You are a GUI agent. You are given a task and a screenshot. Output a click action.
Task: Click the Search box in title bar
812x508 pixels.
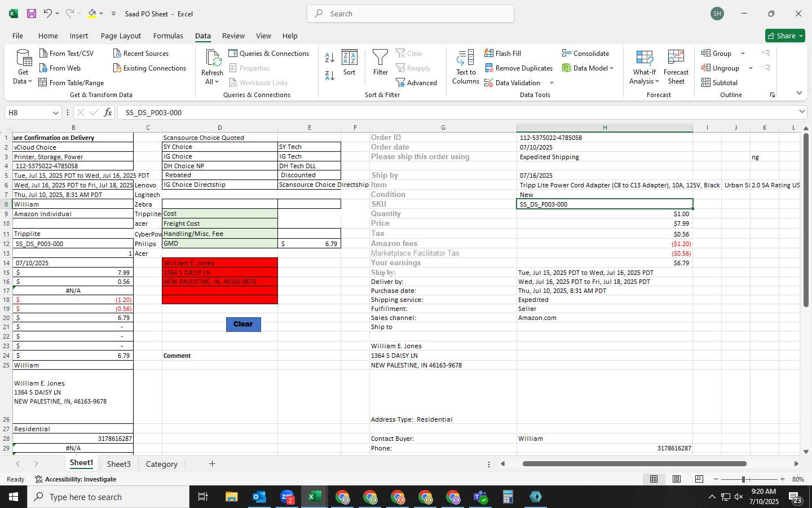tap(411, 14)
